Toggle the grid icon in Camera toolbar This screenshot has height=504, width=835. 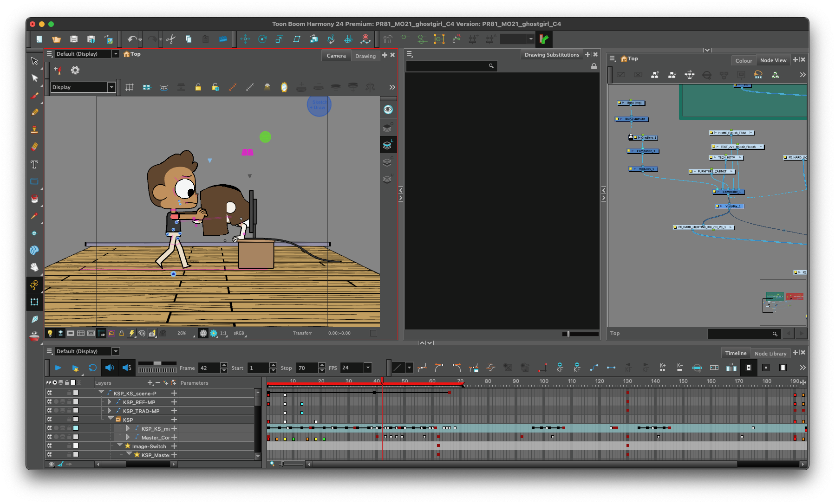point(130,87)
